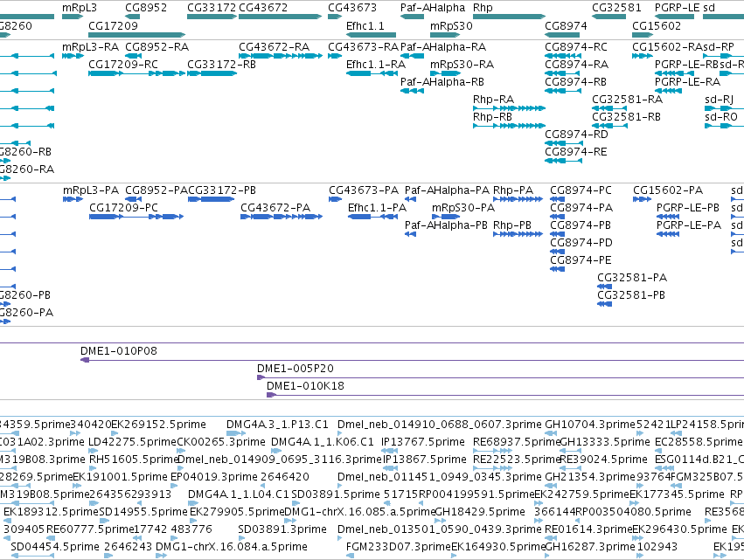Select the CG17209 gene label
This screenshot has height=560, width=744.
pyautogui.click(x=113, y=25)
